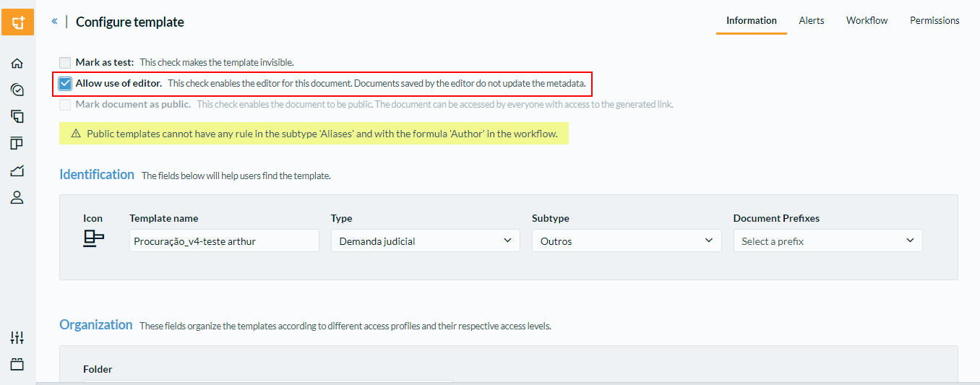The width and height of the screenshot is (980, 385).
Task: Expand Document Prefixes Select a prefix dropdown
Action: pyautogui.click(x=828, y=241)
